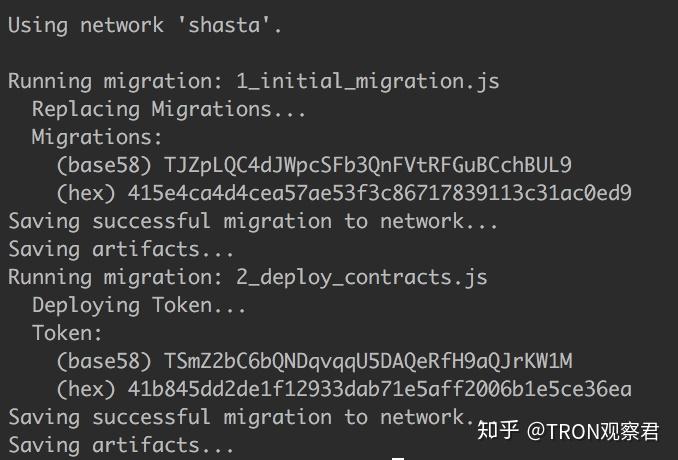Select the 'Replacing Migrations...' line
Image resolution: width=678 pixels, height=460 pixels.
pos(169,109)
